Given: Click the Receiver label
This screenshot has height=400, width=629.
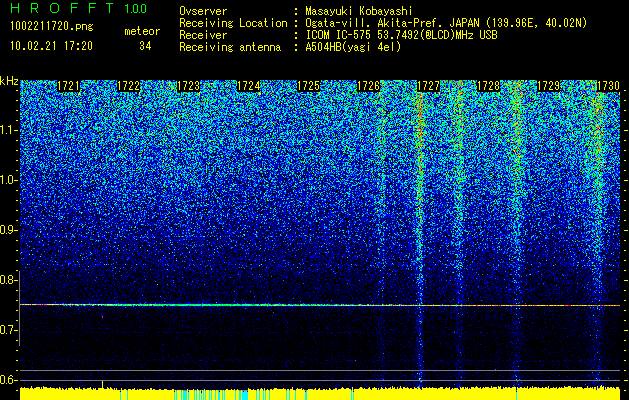Looking at the screenshot, I should pyautogui.click(x=203, y=35).
